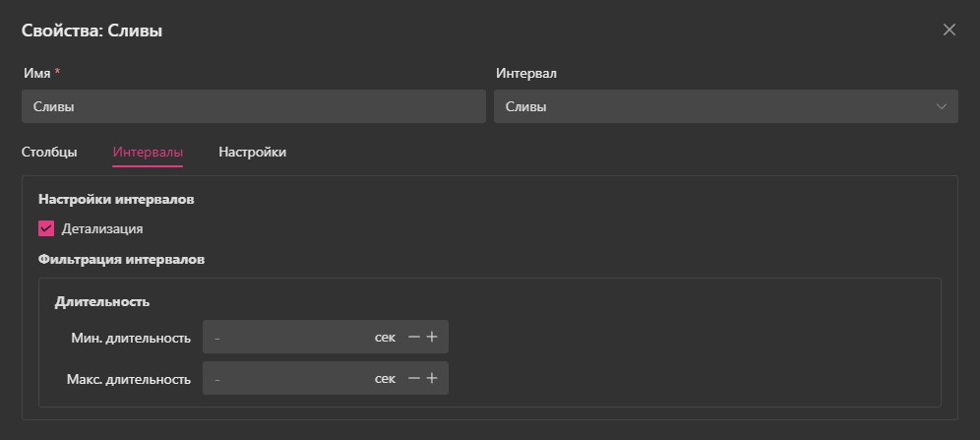Viewport: 980px width, 440px height.
Task: Click the Мин. длительность label
Action: (131, 339)
